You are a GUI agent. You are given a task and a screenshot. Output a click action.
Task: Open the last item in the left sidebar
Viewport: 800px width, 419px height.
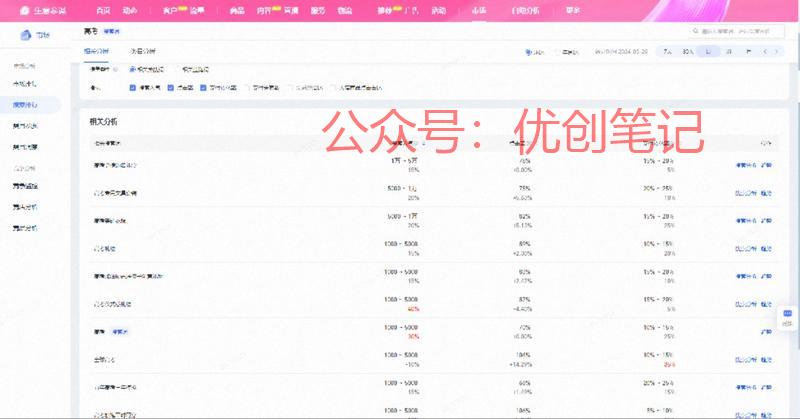(25, 228)
